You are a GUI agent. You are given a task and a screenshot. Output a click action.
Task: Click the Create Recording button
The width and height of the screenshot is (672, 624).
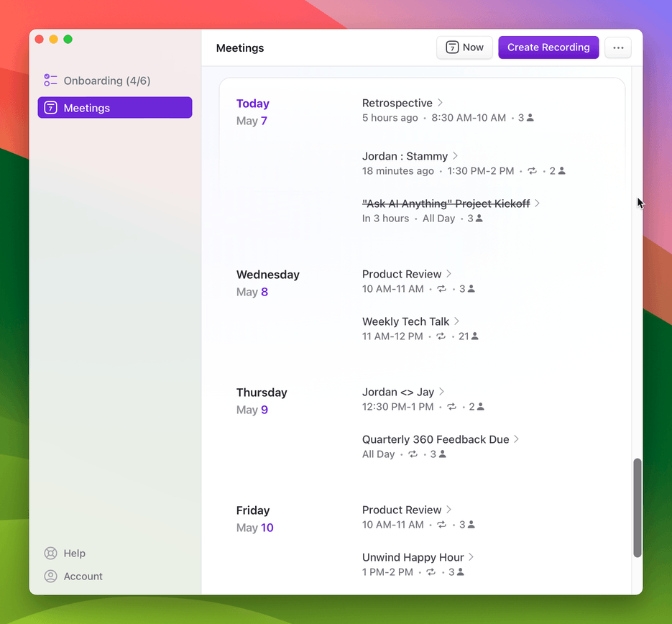pyautogui.click(x=548, y=47)
